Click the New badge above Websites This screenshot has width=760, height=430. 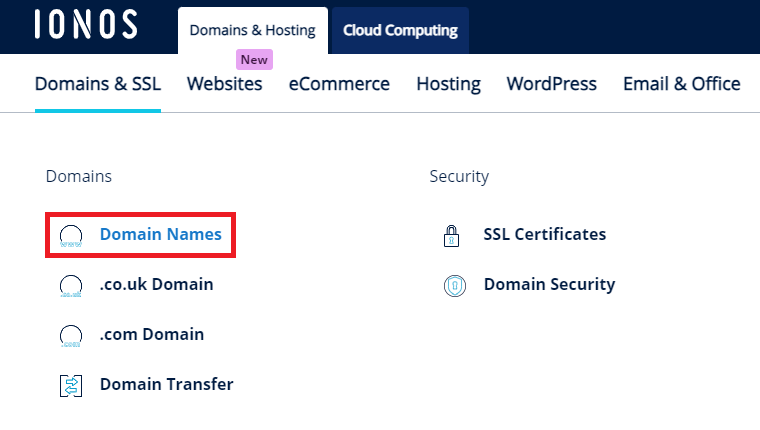254,60
